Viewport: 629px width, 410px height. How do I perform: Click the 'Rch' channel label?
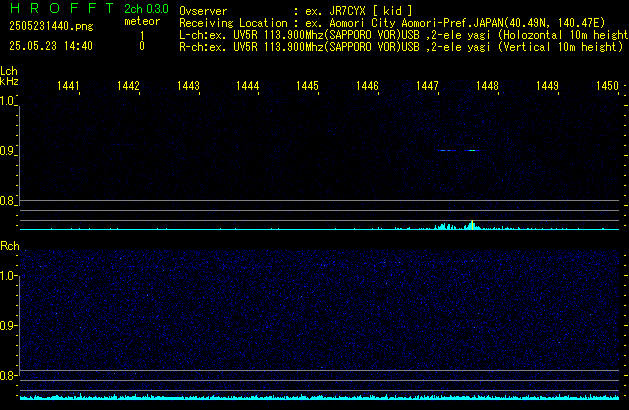[10, 246]
